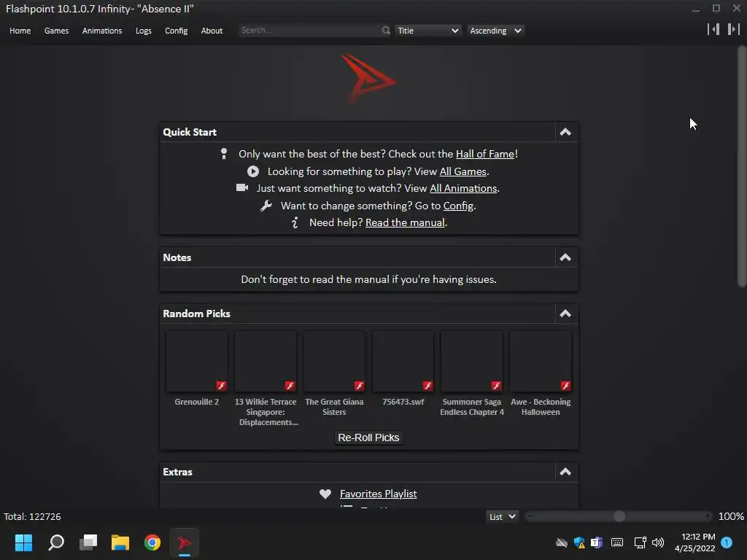Click the play icon beside All Games

(253, 171)
